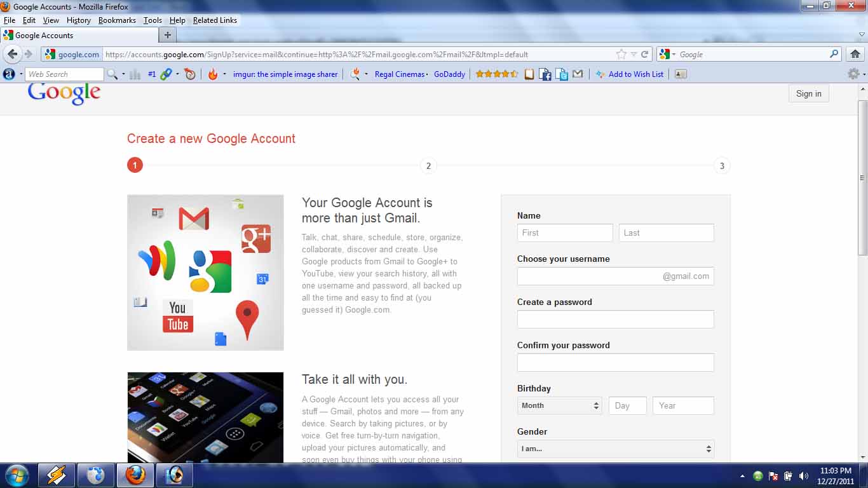Open the Bookmarks menu
Screen dimensions: 868x488
pos(117,20)
